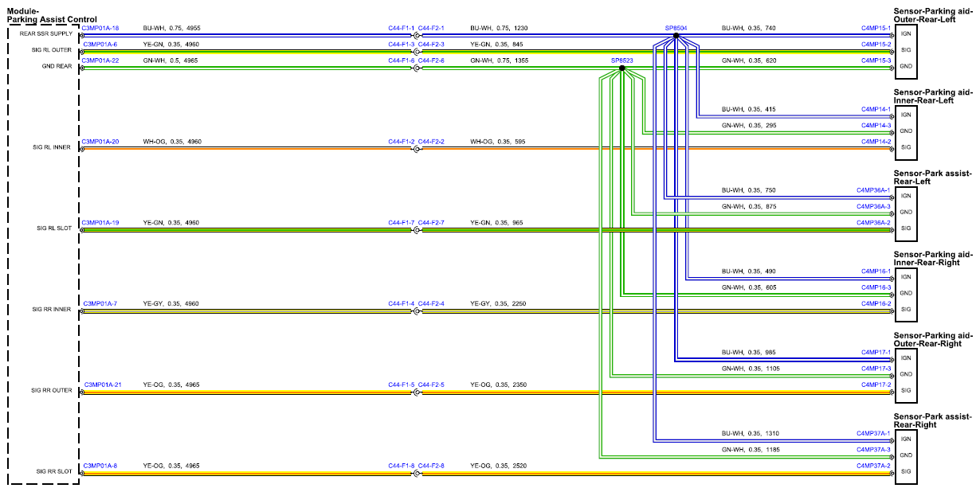Select Inner-Rear-Left sensor component box
This screenshot has height=492, width=980.
point(907,131)
